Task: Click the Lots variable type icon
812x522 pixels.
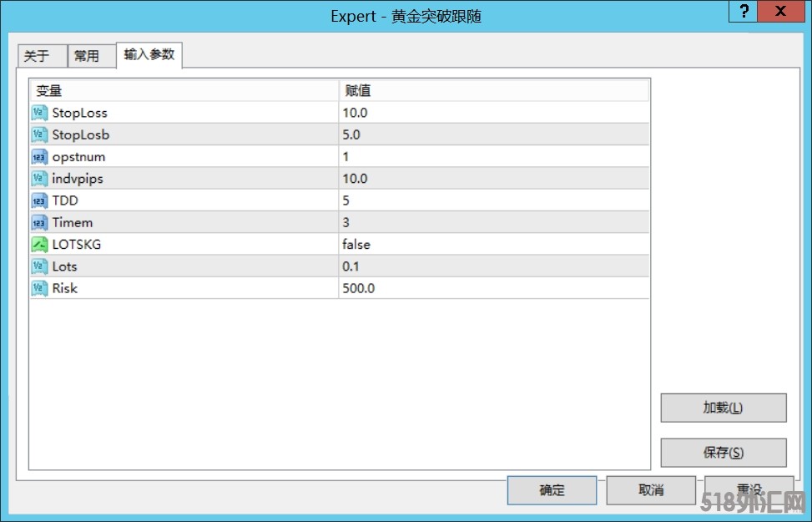Action: click(x=39, y=266)
